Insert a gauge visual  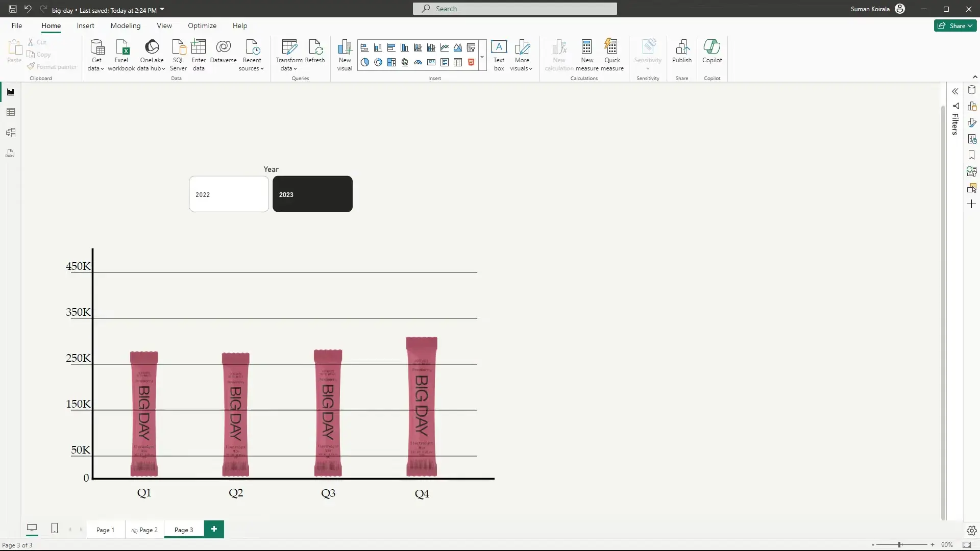click(418, 62)
